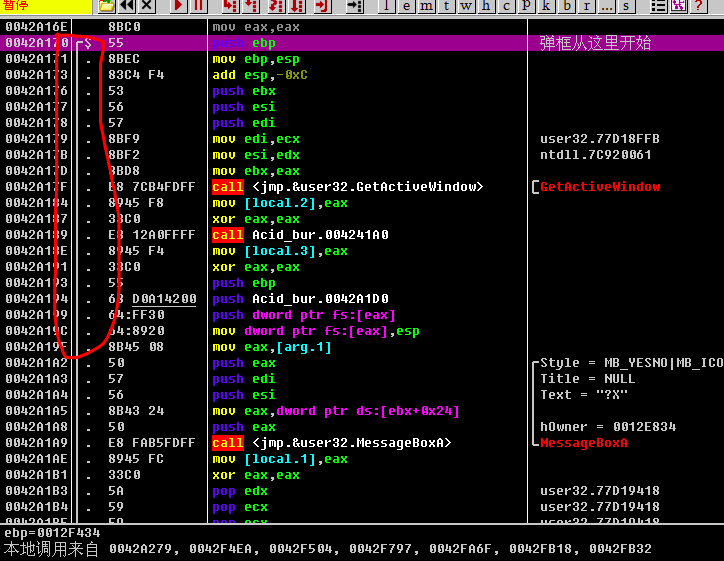This screenshot has width=724, height=561.
Task: Open the Patches window with the 'p' button
Action: point(526,6)
